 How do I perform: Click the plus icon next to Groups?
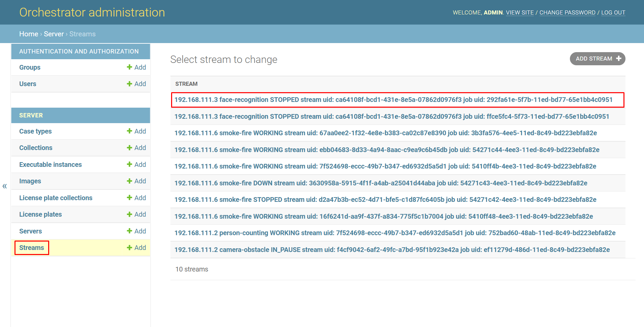click(x=129, y=67)
